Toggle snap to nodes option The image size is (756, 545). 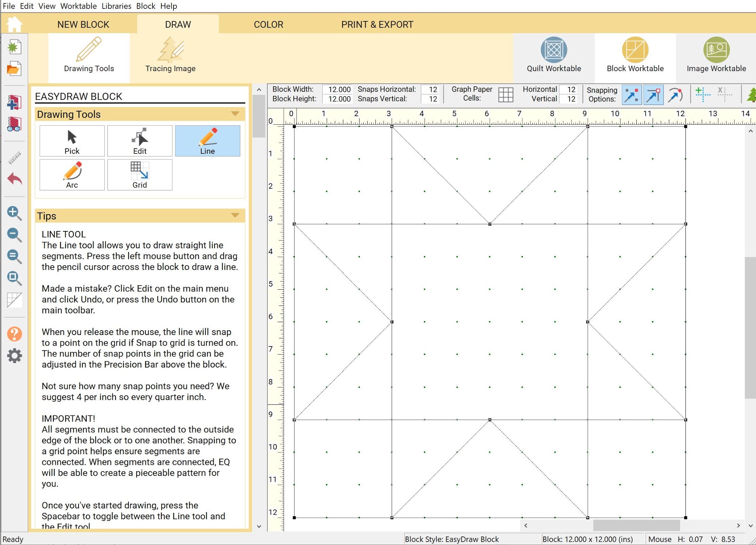pyautogui.click(x=653, y=94)
